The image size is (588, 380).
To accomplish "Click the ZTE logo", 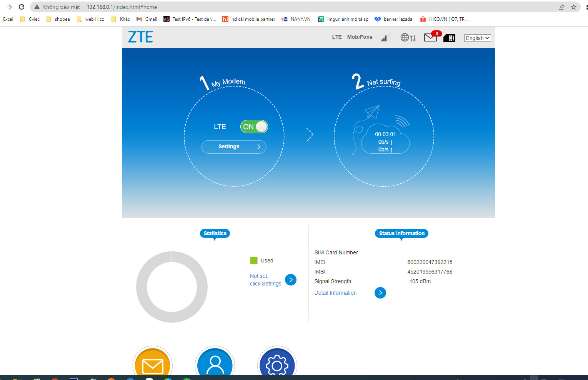I will [140, 37].
